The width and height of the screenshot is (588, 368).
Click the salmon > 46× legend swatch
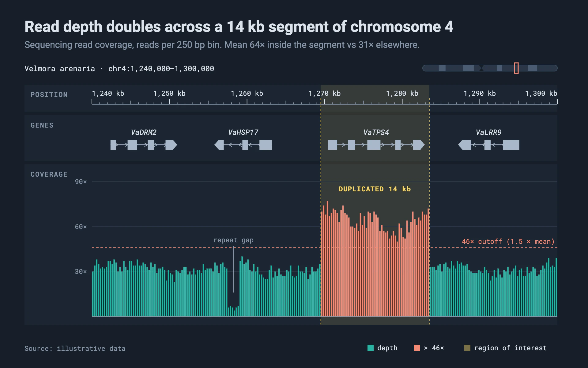coord(417,348)
